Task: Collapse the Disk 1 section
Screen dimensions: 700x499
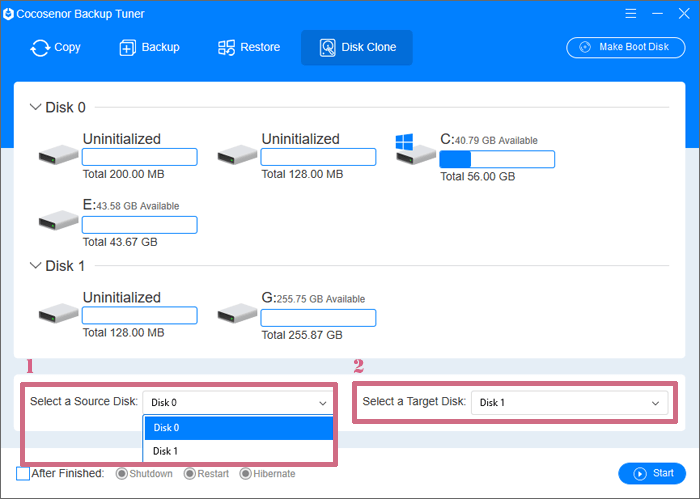Action: click(35, 266)
